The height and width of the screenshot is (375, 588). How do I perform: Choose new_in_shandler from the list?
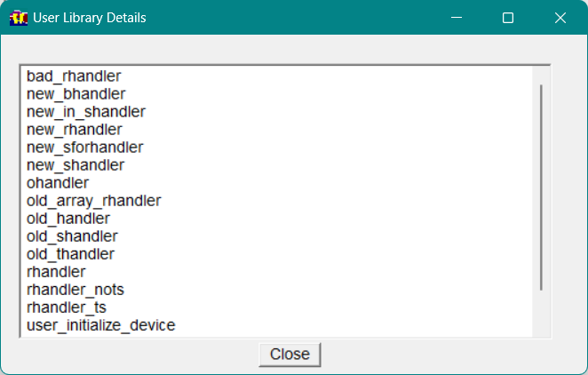click(x=85, y=112)
